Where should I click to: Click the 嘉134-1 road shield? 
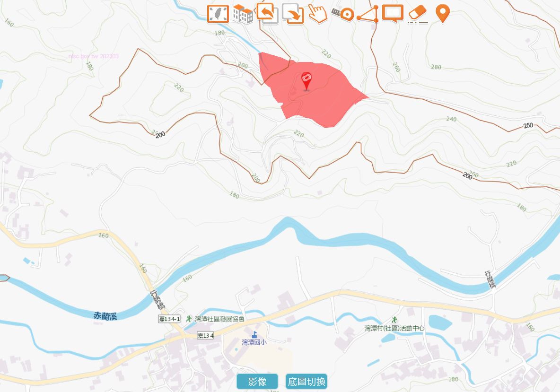[170, 319]
